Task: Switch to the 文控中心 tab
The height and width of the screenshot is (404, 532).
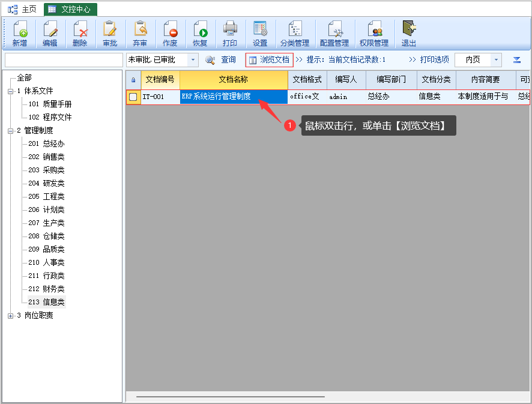Action: click(71, 10)
